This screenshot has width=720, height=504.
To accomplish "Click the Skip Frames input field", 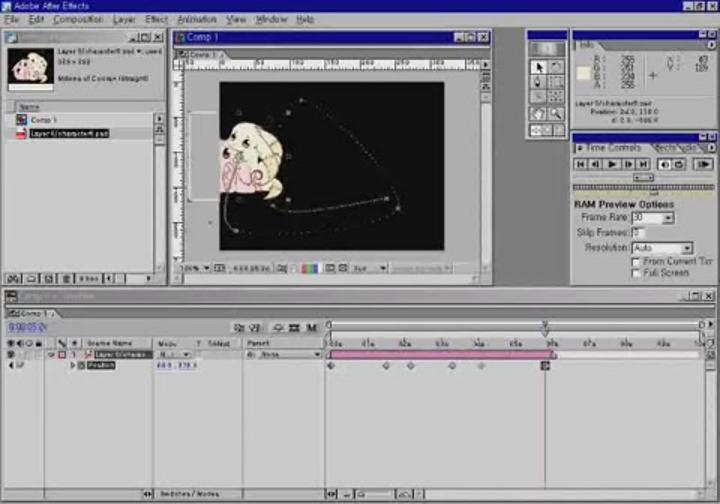I will [x=638, y=233].
